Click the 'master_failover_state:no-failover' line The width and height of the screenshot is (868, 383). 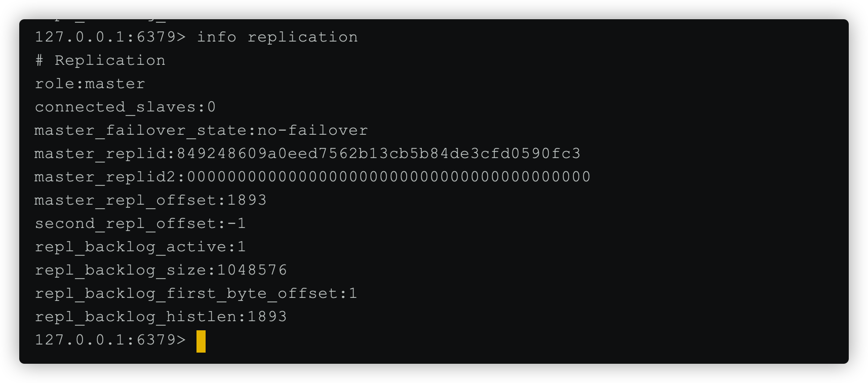[x=201, y=130]
